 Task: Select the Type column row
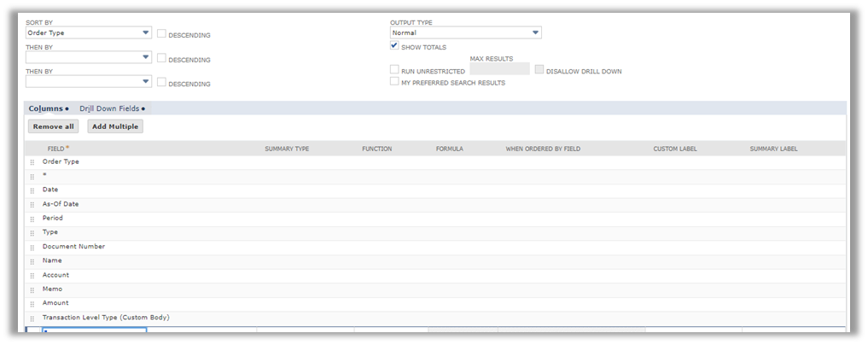click(435, 233)
